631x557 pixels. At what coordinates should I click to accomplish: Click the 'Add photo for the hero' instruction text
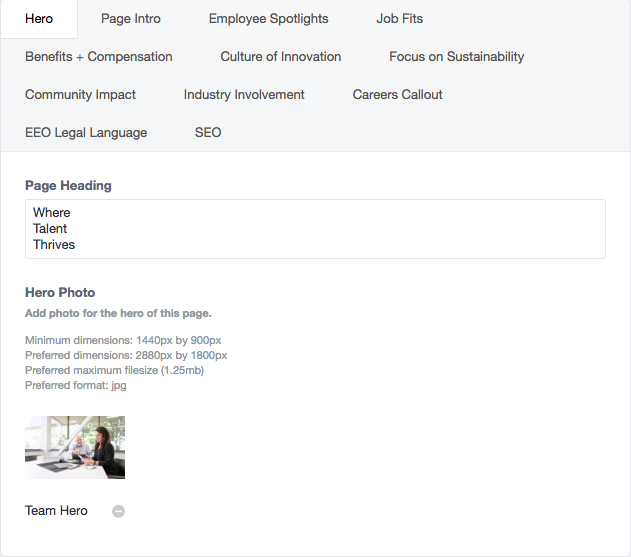point(118,314)
